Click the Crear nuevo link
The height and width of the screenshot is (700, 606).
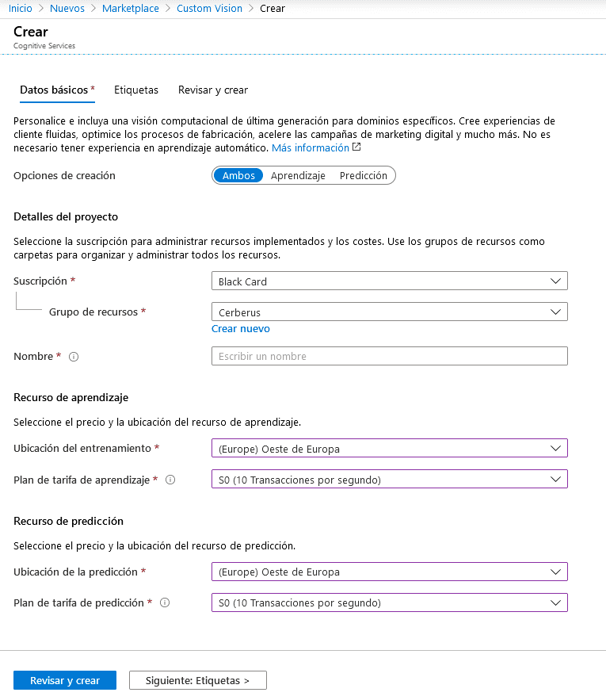coord(241,329)
